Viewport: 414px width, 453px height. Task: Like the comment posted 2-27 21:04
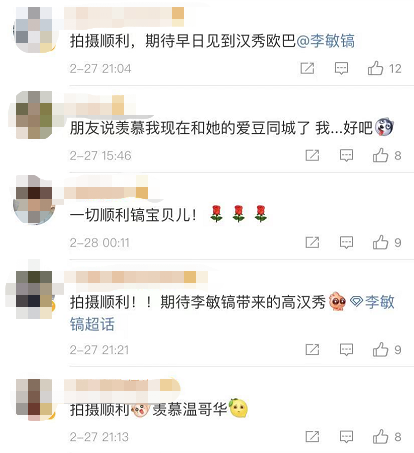[x=375, y=68]
